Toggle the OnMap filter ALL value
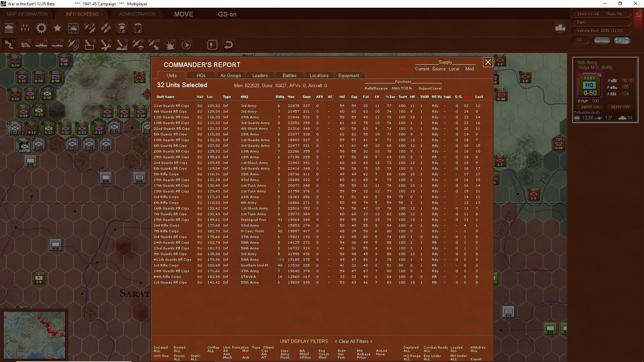Screen dimensions: 644x362 [x=211, y=351]
